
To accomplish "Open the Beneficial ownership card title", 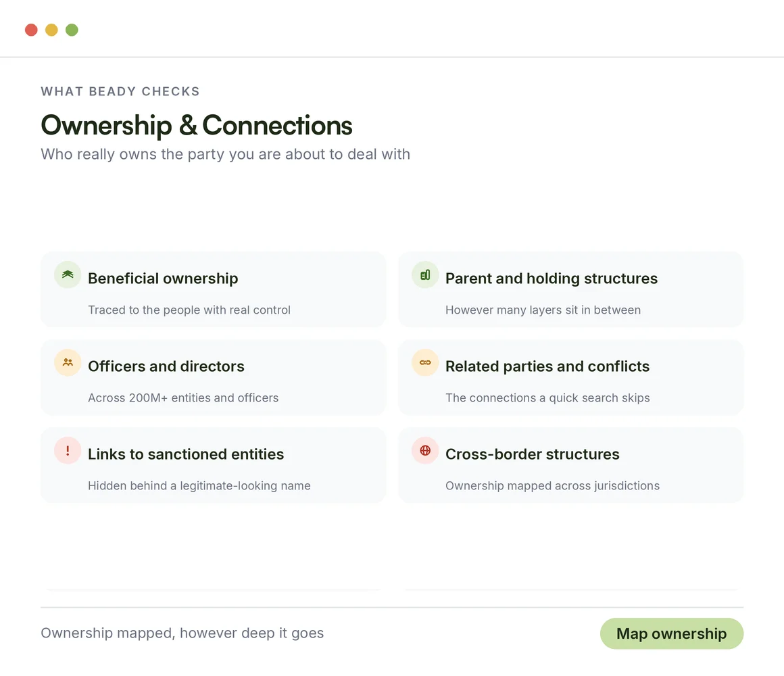I will [163, 279].
